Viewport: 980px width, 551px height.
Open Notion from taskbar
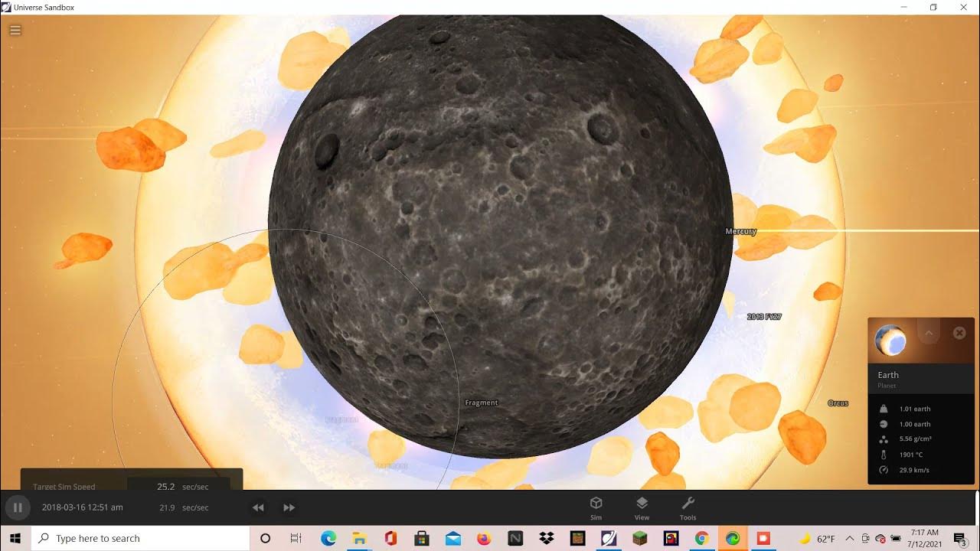click(x=515, y=538)
